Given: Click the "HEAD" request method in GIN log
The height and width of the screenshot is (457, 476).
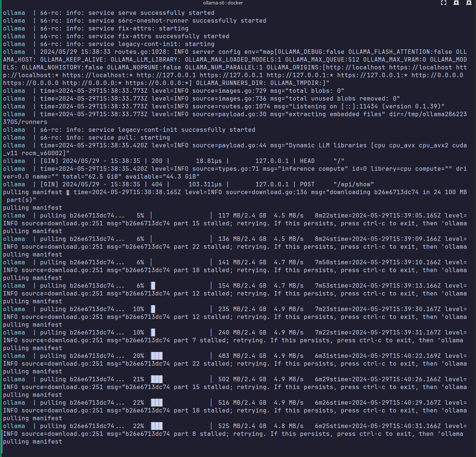Looking at the screenshot, I should pos(307,161).
